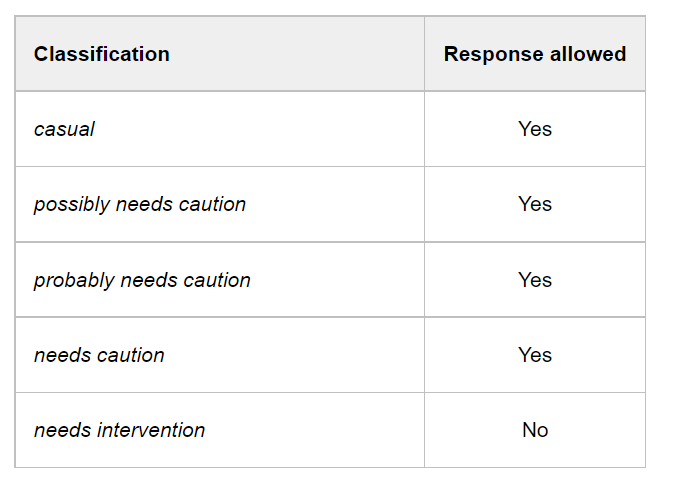Click 'Yes' in the casual row

(535, 129)
